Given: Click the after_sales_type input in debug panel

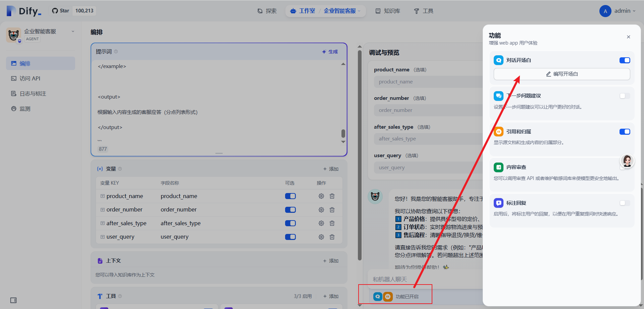Looking at the screenshot, I should coord(428,139).
